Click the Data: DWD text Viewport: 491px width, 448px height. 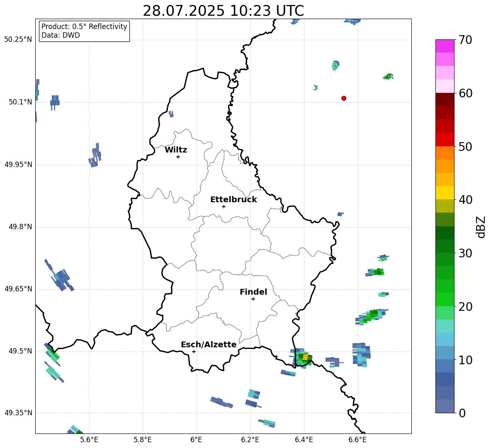pyautogui.click(x=61, y=35)
